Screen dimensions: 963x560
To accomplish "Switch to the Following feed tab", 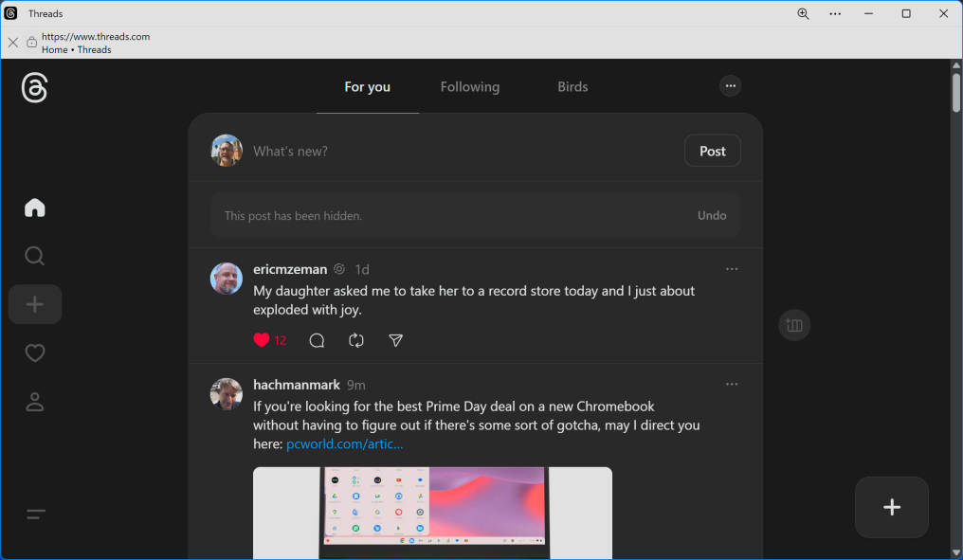I will (469, 87).
